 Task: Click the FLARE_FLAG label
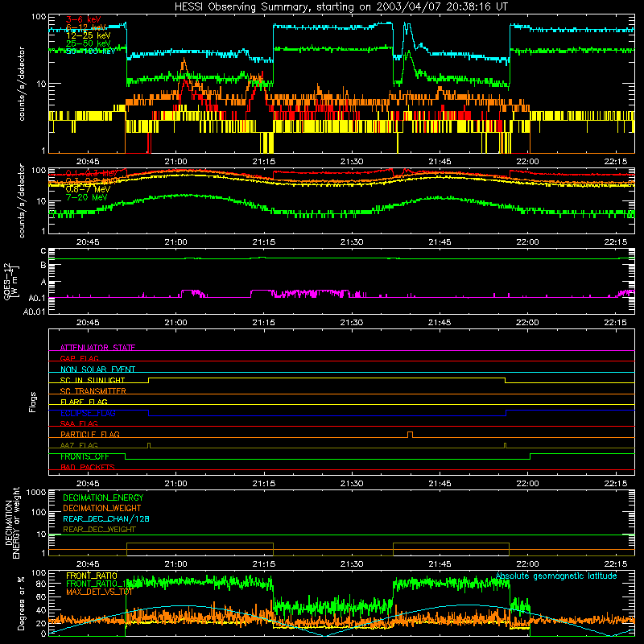[84, 402]
